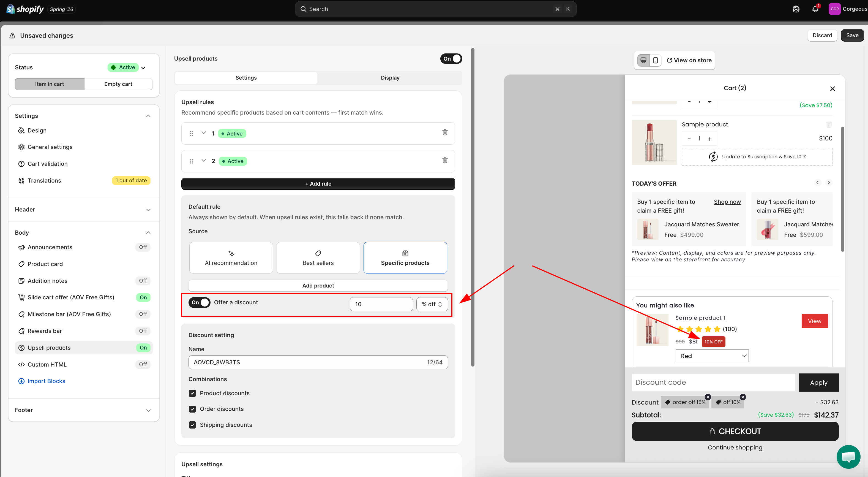The image size is (868, 477).
Task: Toggle the Offer a discount switch
Action: click(x=199, y=302)
